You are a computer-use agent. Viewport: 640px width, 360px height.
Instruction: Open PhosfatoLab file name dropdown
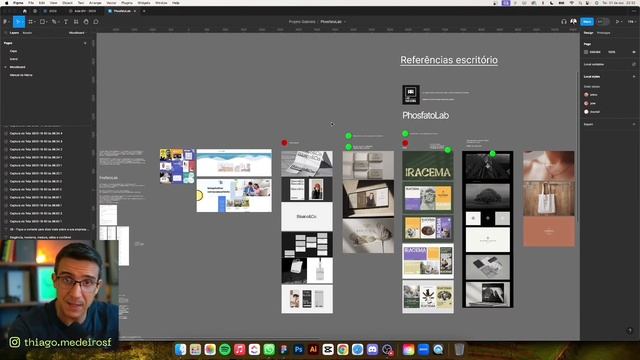pos(345,22)
